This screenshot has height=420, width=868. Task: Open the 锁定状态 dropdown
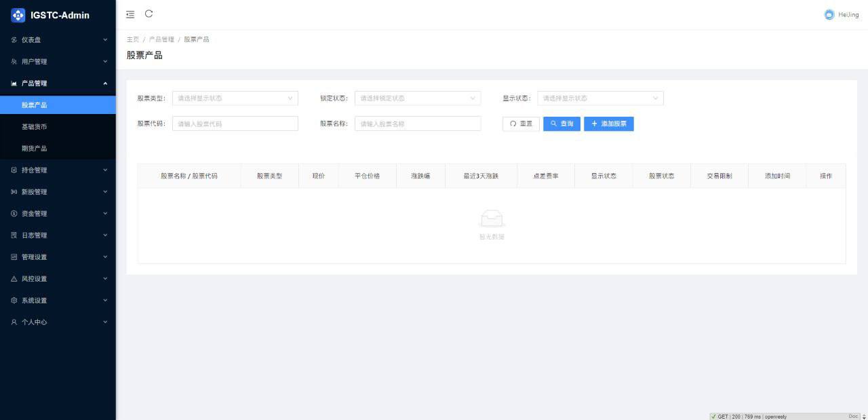point(418,98)
